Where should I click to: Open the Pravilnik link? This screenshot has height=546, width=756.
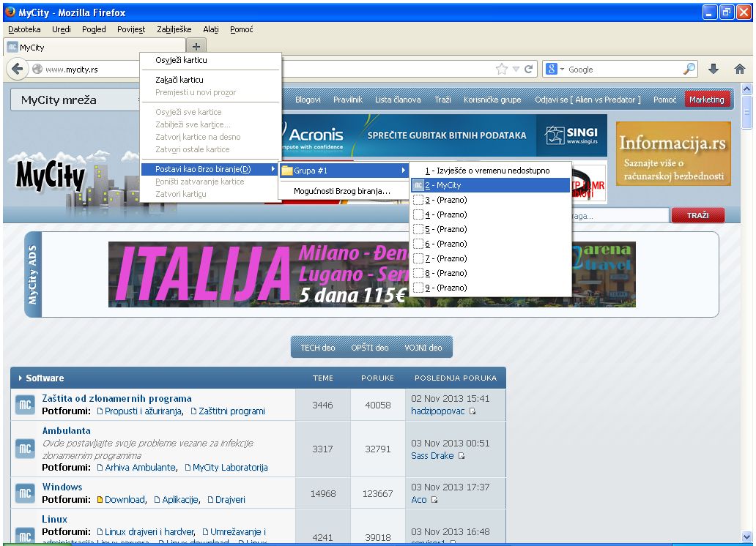point(348,100)
